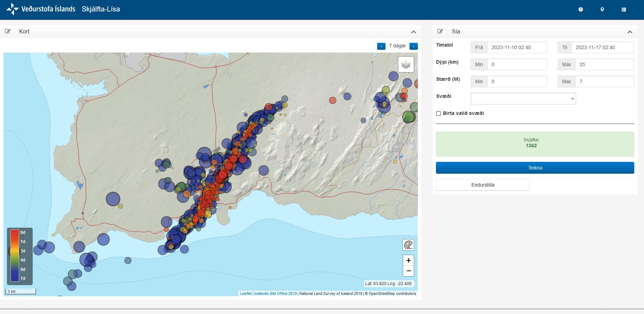Click the location pin icon in header

pyautogui.click(x=602, y=9)
